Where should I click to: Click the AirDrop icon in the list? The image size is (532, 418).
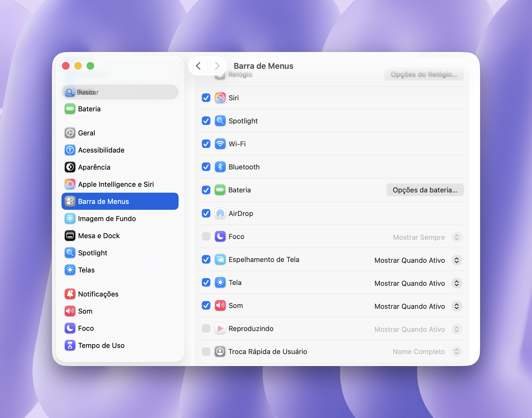[220, 214]
